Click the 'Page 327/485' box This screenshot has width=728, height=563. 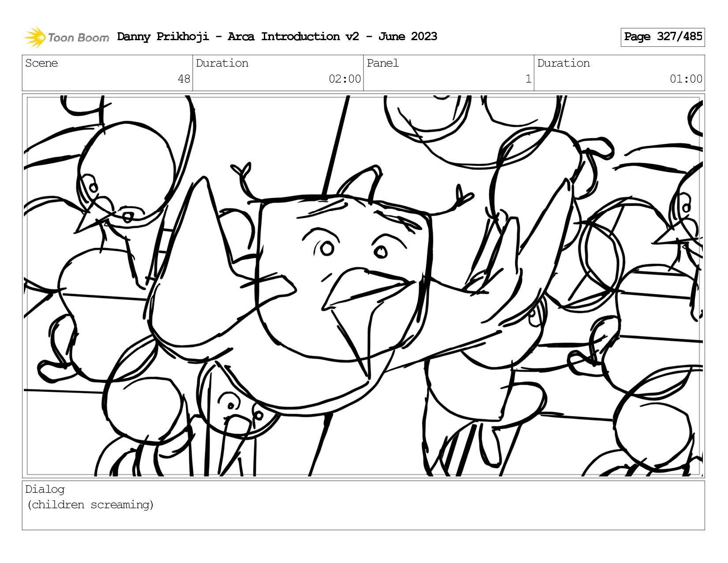click(663, 37)
